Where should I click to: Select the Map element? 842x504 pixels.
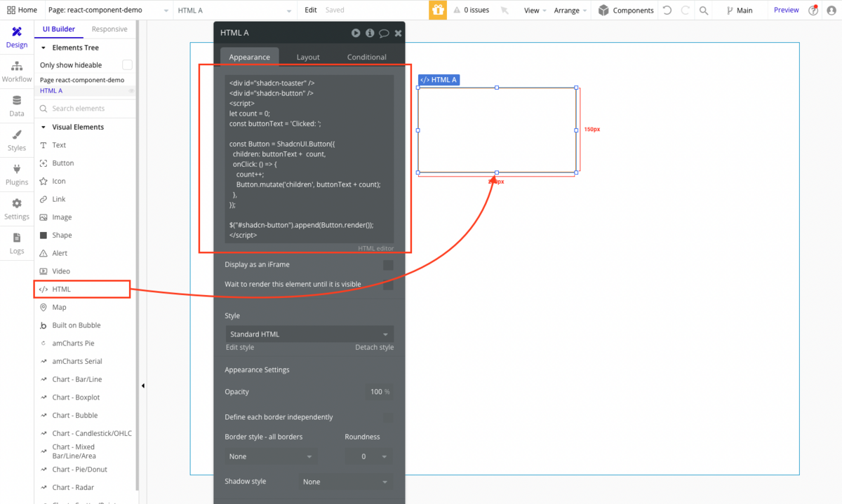(x=59, y=307)
